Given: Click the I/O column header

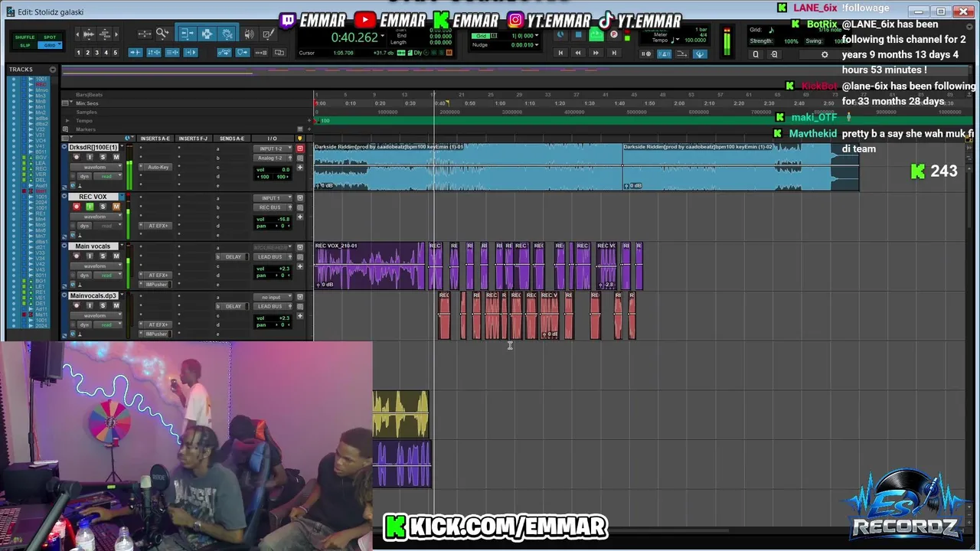Looking at the screenshot, I should (272, 139).
